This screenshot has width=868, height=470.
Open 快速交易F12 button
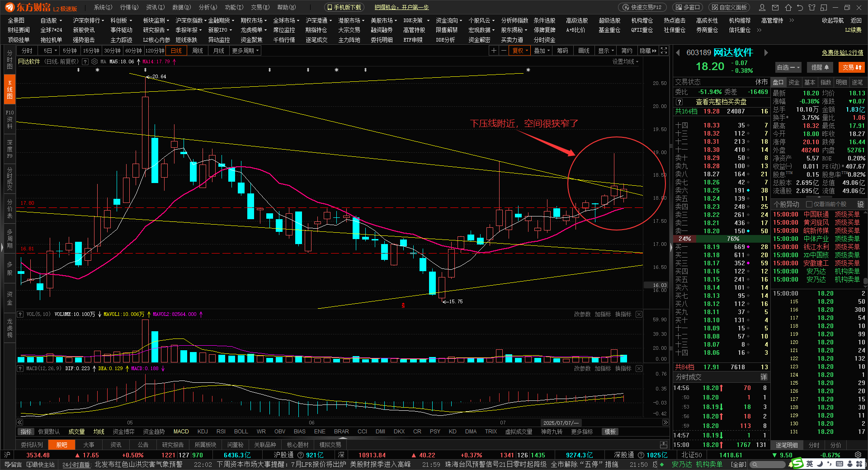(642, 7)
